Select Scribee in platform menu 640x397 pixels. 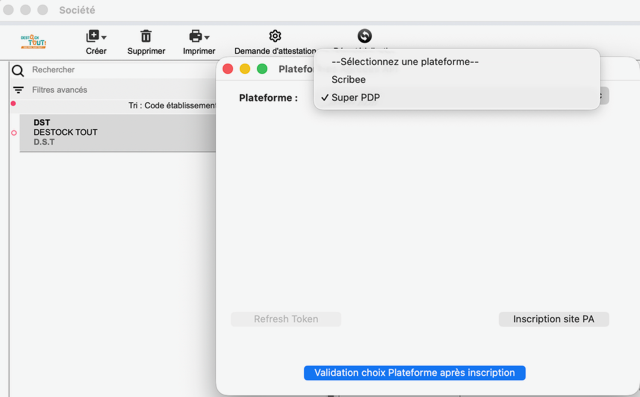click(x=348, y=80)
